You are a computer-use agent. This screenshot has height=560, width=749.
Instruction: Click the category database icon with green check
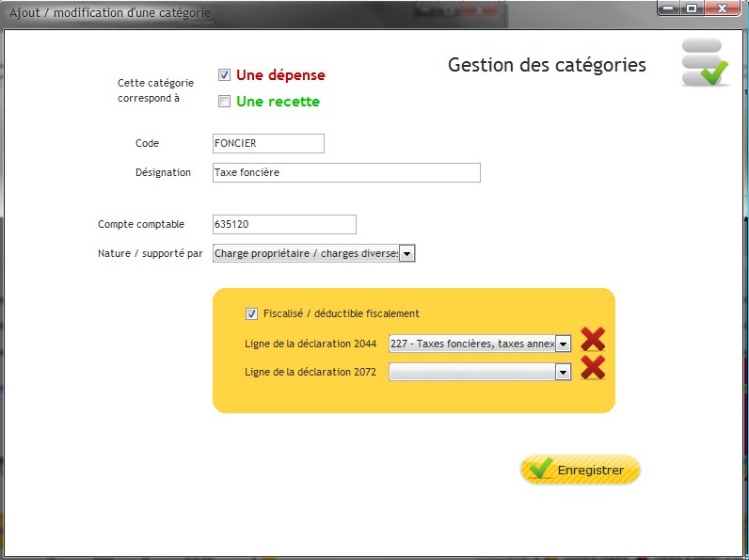705,63
